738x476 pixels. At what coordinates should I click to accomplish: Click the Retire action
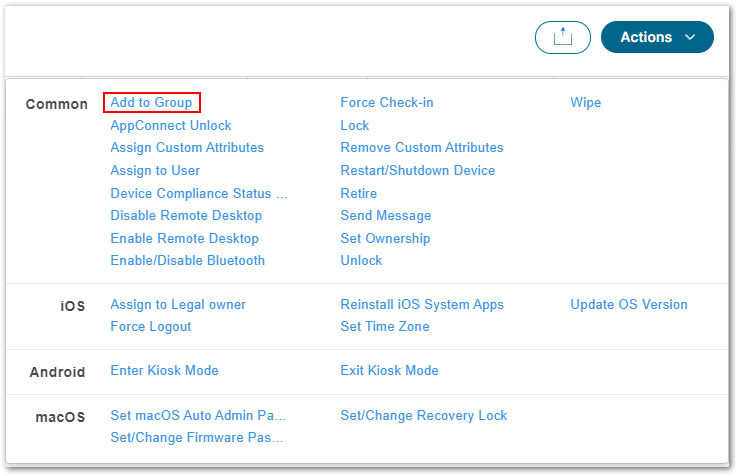(x=359, y=193)
